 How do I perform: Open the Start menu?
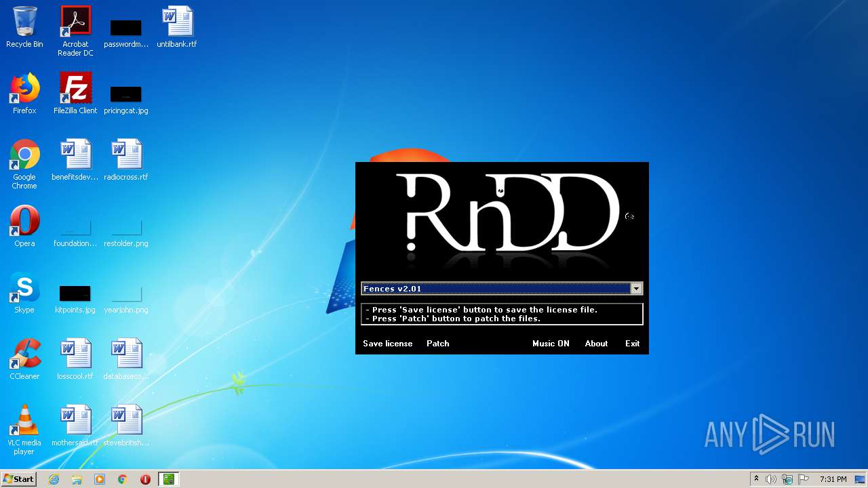19,479
